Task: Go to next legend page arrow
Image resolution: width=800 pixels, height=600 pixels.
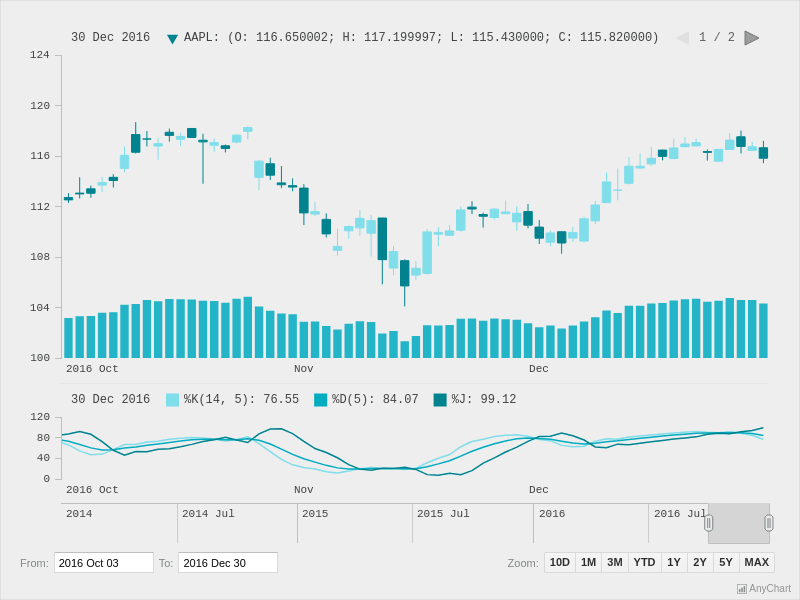Action: [752, 38]
